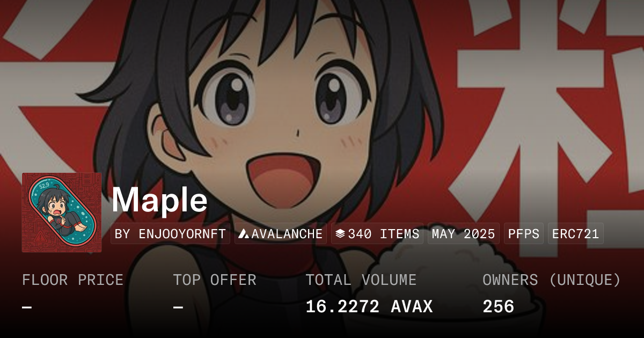Click the top offer dash value
This screenshot has width=644, height=338.
178,307
